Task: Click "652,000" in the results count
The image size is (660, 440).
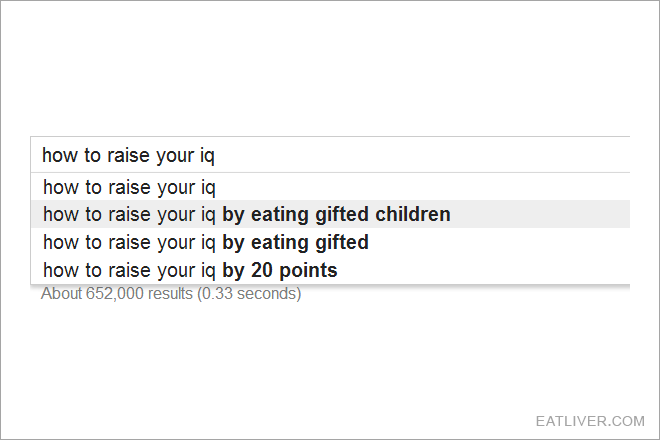Action: pyautogui.click(x=114, y=293)
